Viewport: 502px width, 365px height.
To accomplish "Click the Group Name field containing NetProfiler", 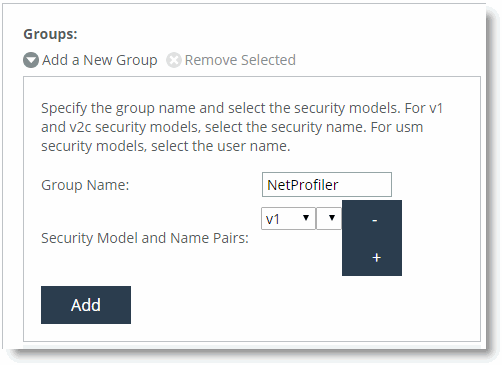I will click(327, 184).
